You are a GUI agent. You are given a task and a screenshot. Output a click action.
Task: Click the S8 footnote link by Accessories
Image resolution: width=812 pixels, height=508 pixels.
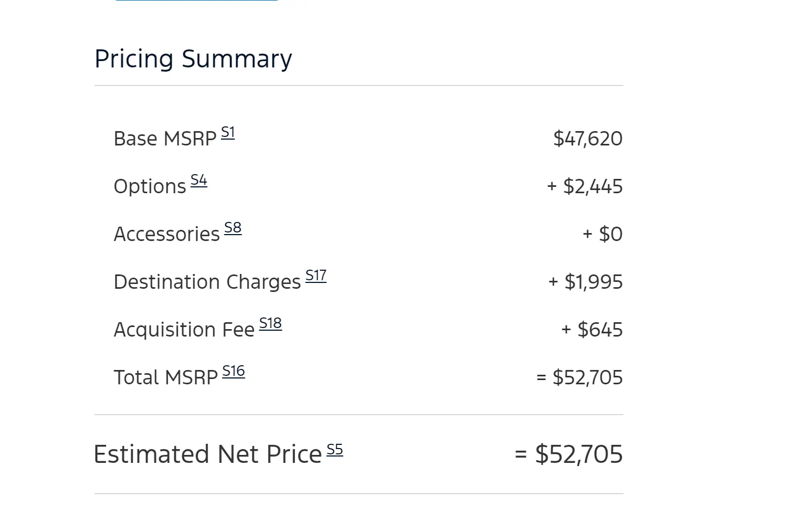click(x=233, y=228)
